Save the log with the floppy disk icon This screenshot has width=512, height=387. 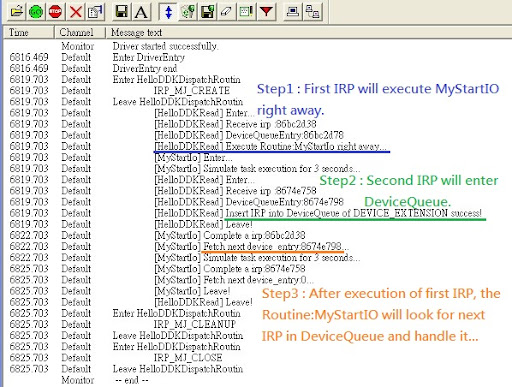coord(121,12)
